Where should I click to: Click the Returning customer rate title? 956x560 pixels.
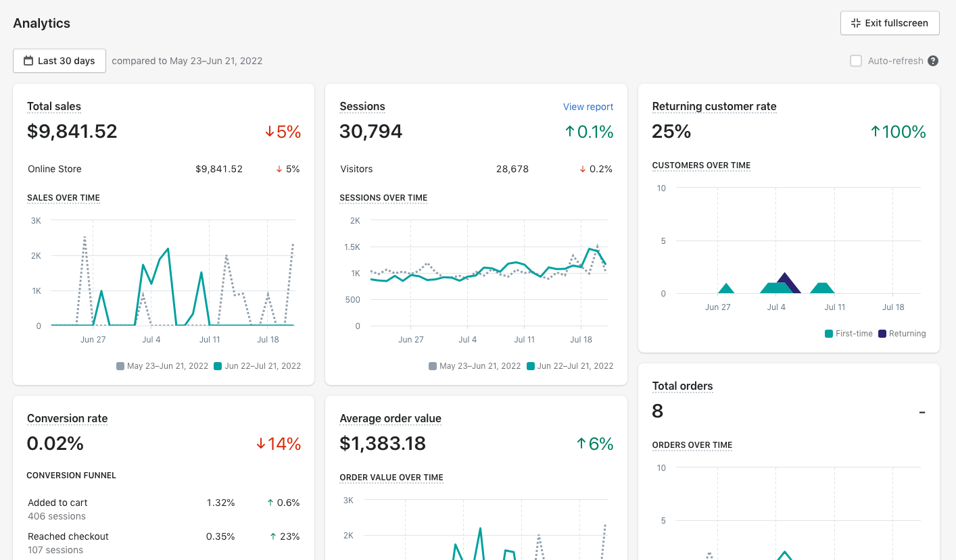[714, 106]
